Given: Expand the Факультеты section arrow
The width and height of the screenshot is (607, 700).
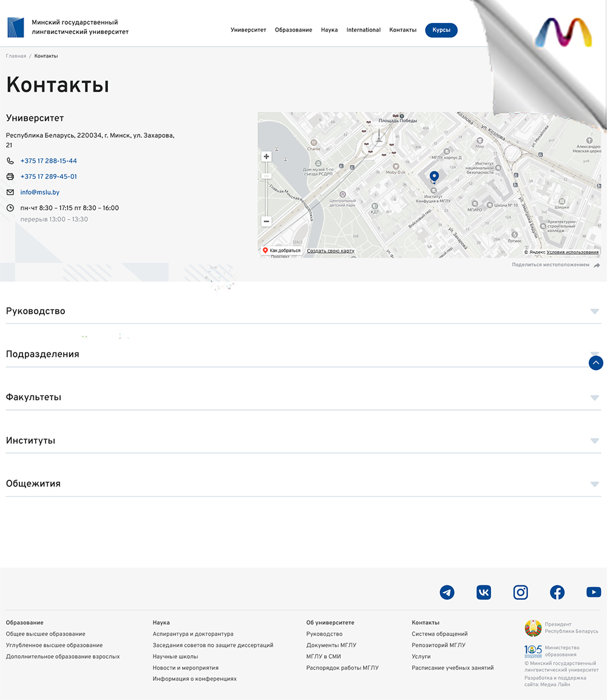Looking at the screenshot, I should [594, 398].
